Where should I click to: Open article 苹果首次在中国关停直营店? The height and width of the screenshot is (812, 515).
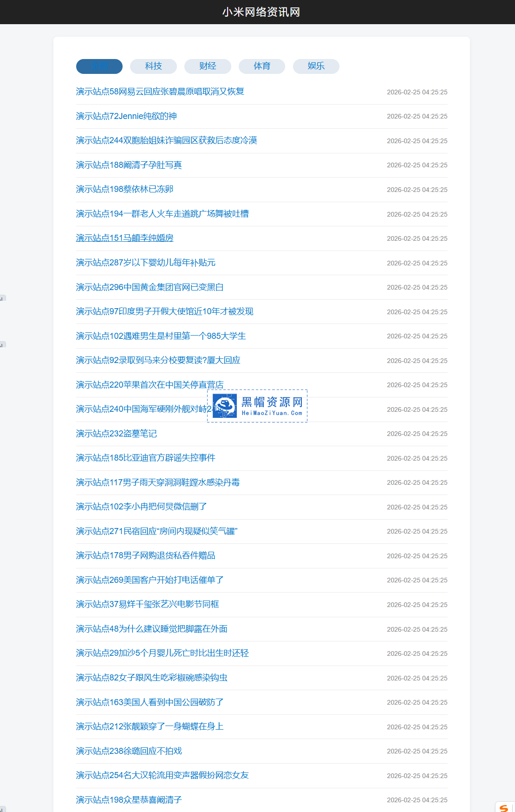pos(150,385)
